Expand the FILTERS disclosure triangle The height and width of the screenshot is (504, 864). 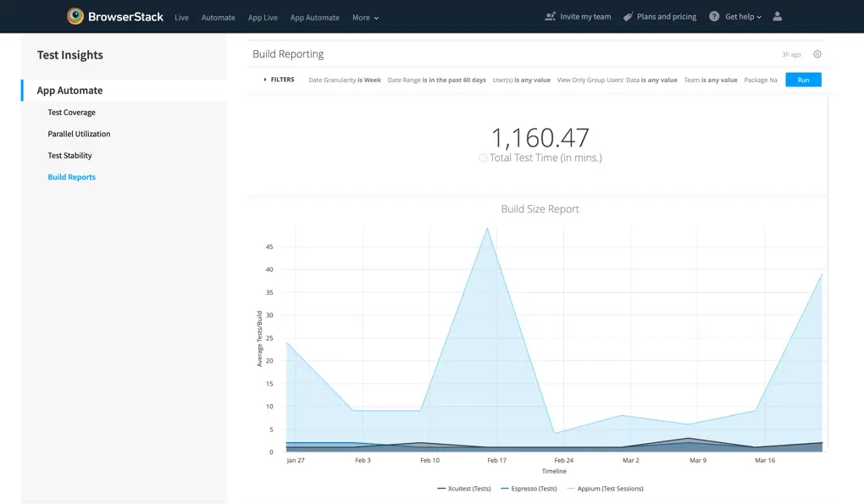pyautogui.click(x=265, y=80)
